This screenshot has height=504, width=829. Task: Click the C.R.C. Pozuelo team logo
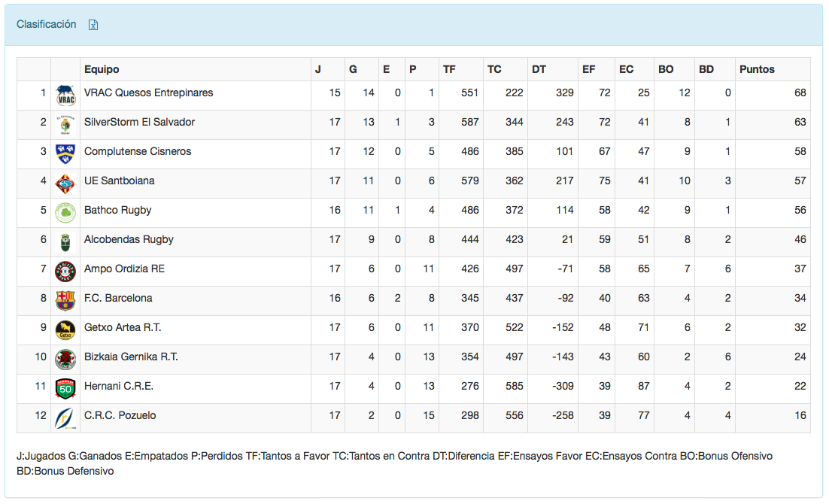click(65, 418)
